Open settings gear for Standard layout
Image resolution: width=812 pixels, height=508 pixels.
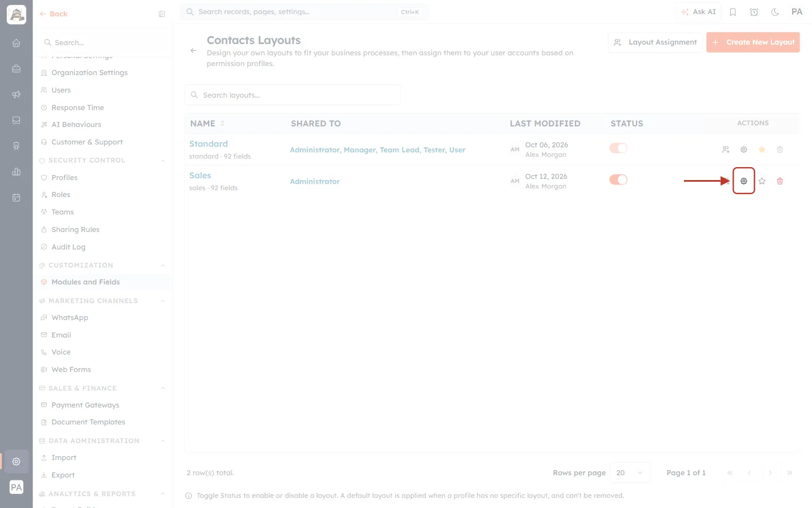click(x=744, y=150)
